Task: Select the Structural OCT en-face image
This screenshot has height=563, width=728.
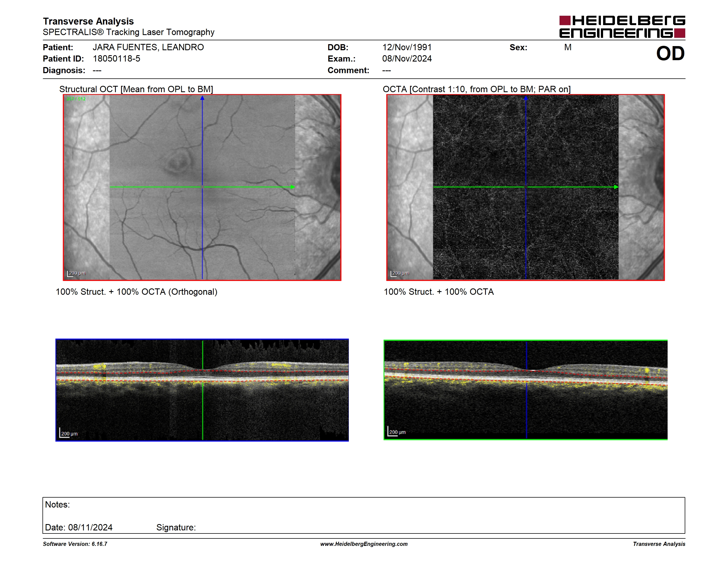Action: [202, 187]
